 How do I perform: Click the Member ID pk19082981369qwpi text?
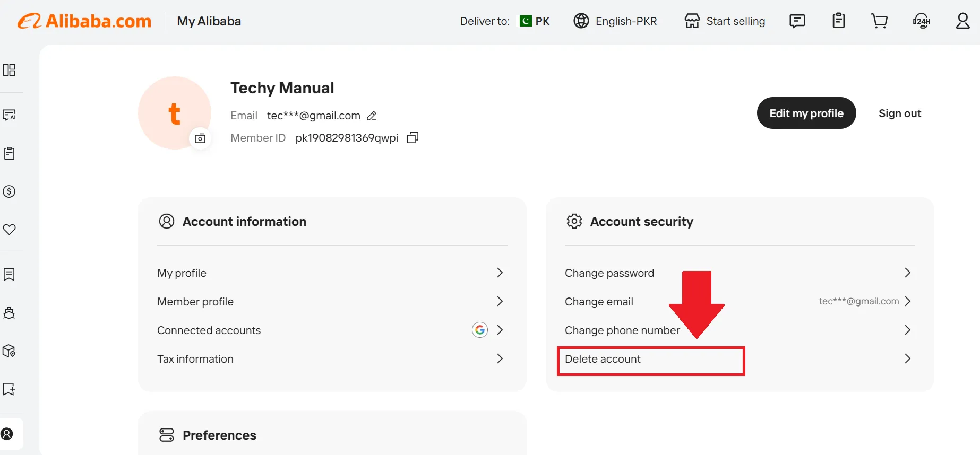(x=347, y=138)
